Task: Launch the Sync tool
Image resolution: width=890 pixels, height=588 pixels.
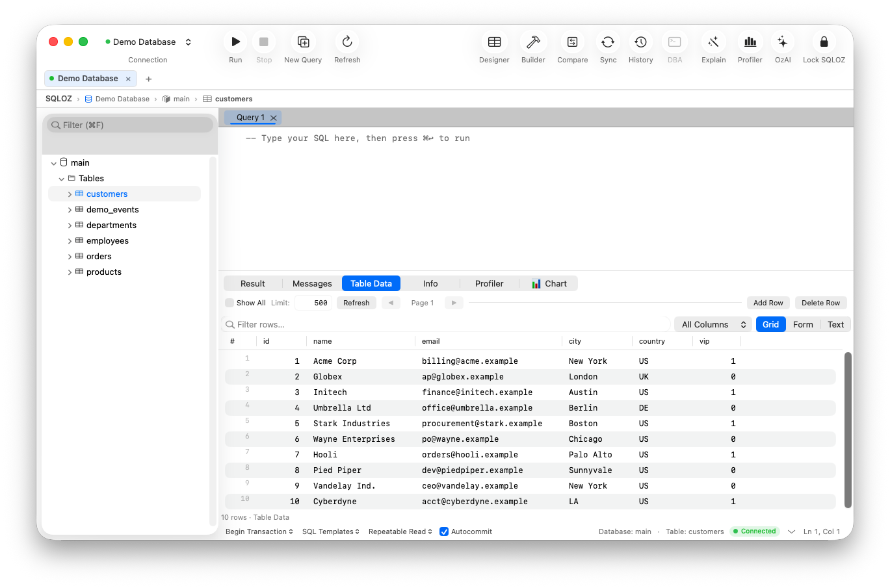Action: (608, 42)
